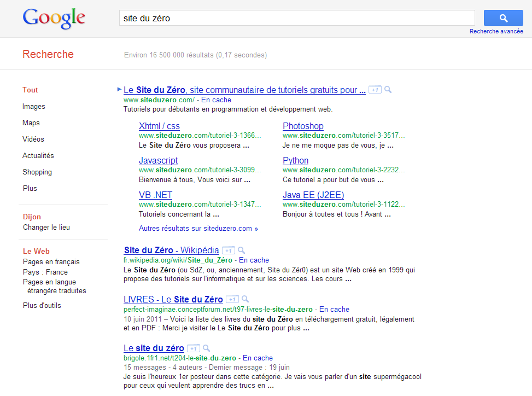Filter by Pages en langue étrangère traduites
This screenshot has height=396, width=532.
click(x=55, y=287)
